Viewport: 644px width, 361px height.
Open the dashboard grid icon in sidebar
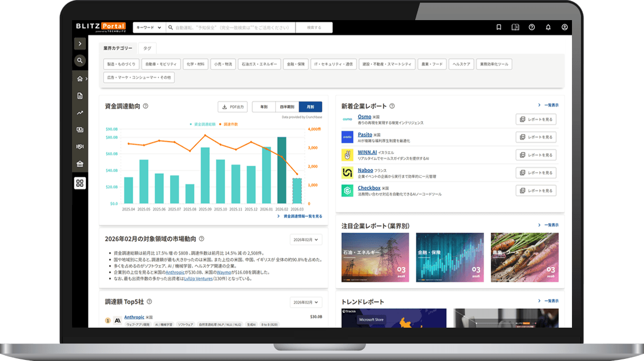coord(80,183)
